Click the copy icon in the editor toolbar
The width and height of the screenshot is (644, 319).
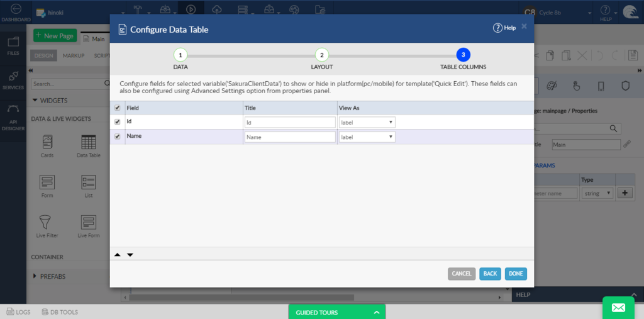point(567,55)
